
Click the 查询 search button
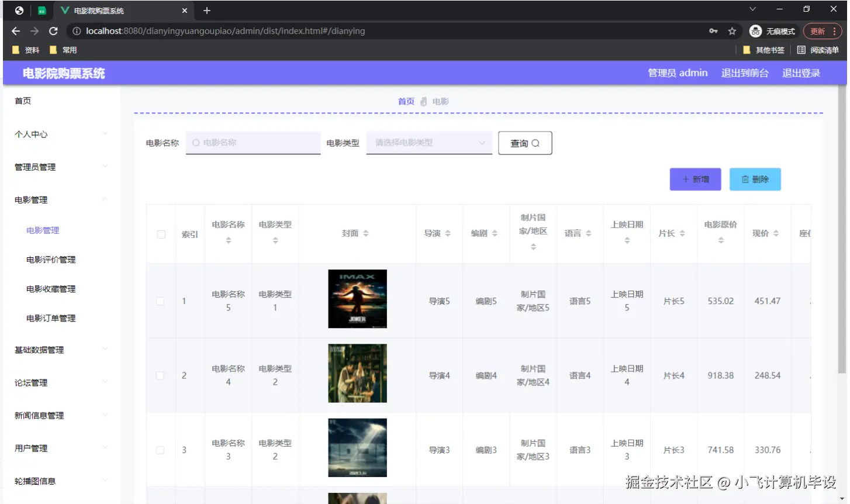pos(525,143)
